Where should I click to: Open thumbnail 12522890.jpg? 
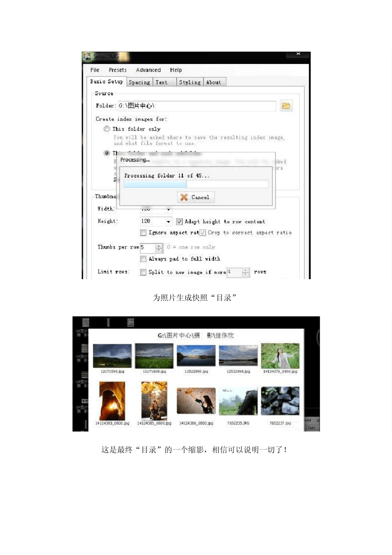click(196, 356)
